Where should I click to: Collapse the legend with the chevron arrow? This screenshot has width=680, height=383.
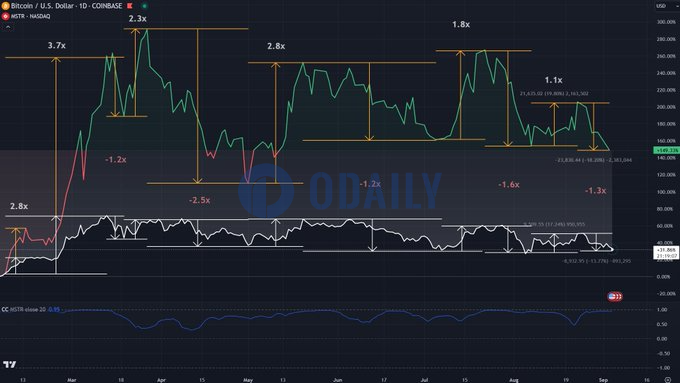8,27
